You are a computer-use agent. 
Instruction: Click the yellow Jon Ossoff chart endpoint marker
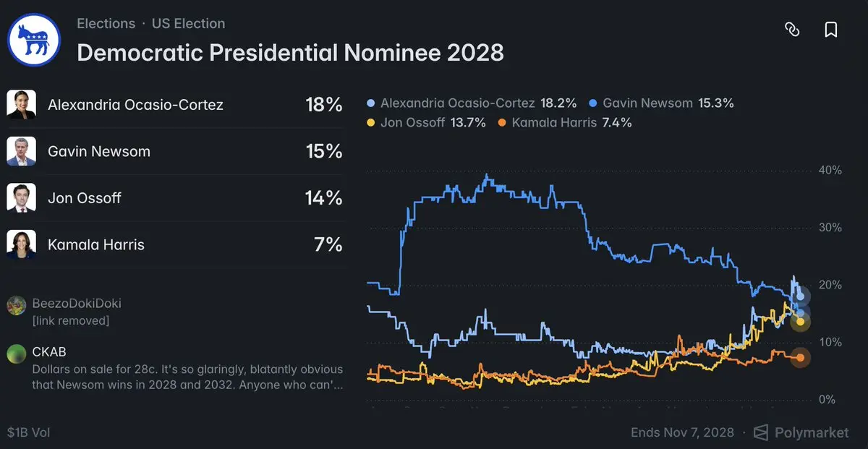click(x=800, y=321)
